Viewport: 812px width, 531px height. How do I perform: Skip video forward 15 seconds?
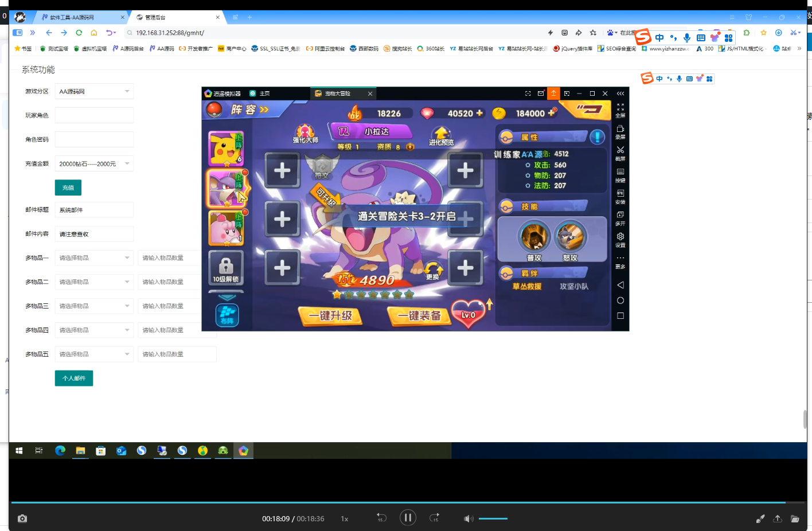point(434,518)
